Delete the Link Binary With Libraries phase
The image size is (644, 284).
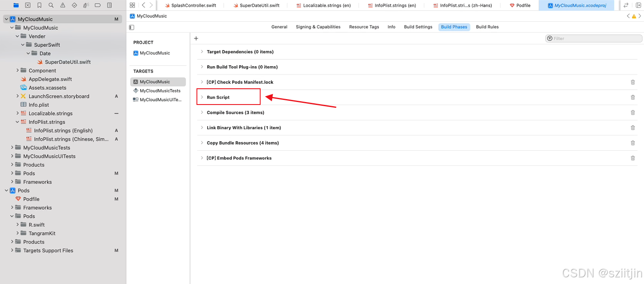pos(633,128)
